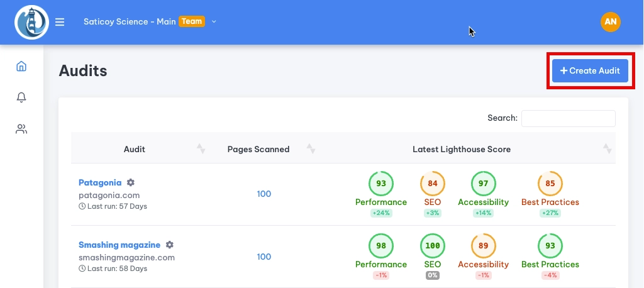Click Patagonia Performance score gauge 93
The image size is (644, 288).
pos(381,184)
